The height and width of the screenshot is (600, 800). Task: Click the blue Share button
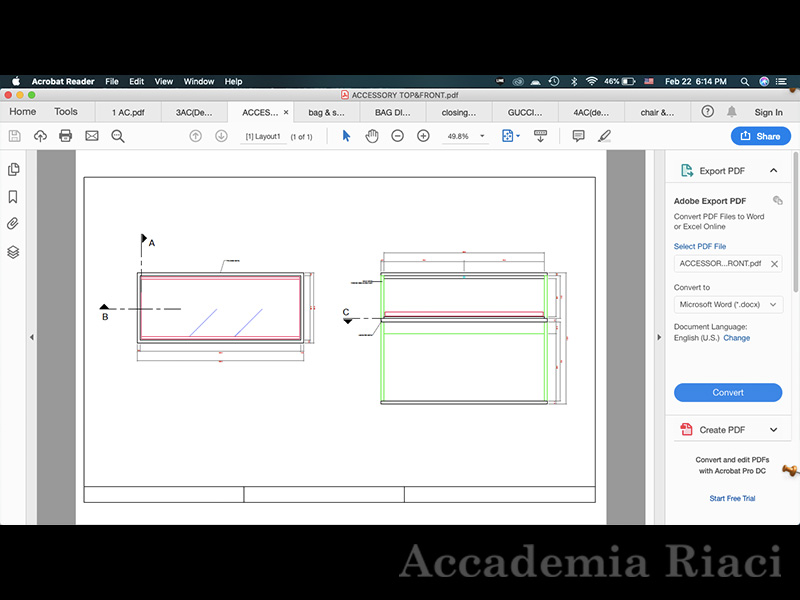[761, 136]
